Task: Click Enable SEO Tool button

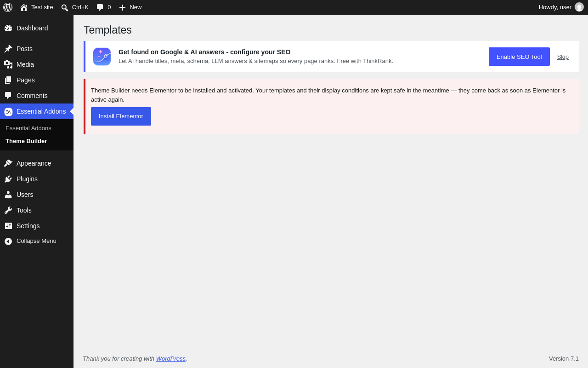Action: click(519, 57)
